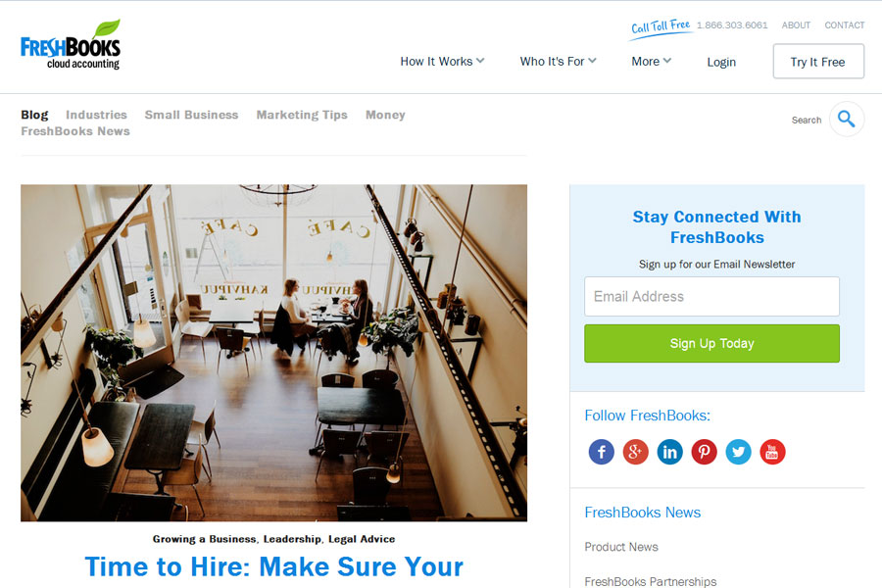Open the Product News link
This screenshot has height=588, width=882.
pos(621,547)
